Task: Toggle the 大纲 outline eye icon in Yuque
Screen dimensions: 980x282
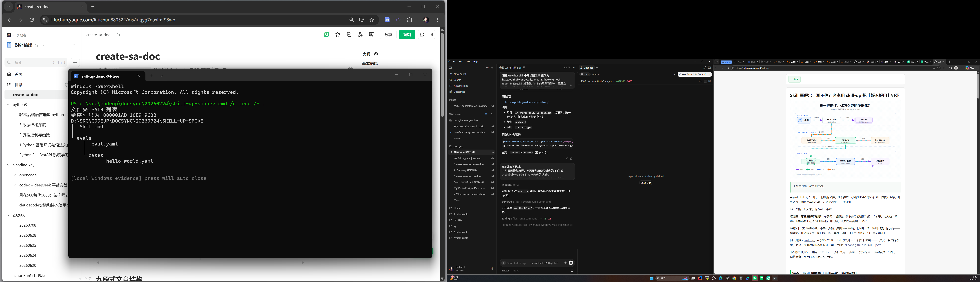Action: [376, 54]
